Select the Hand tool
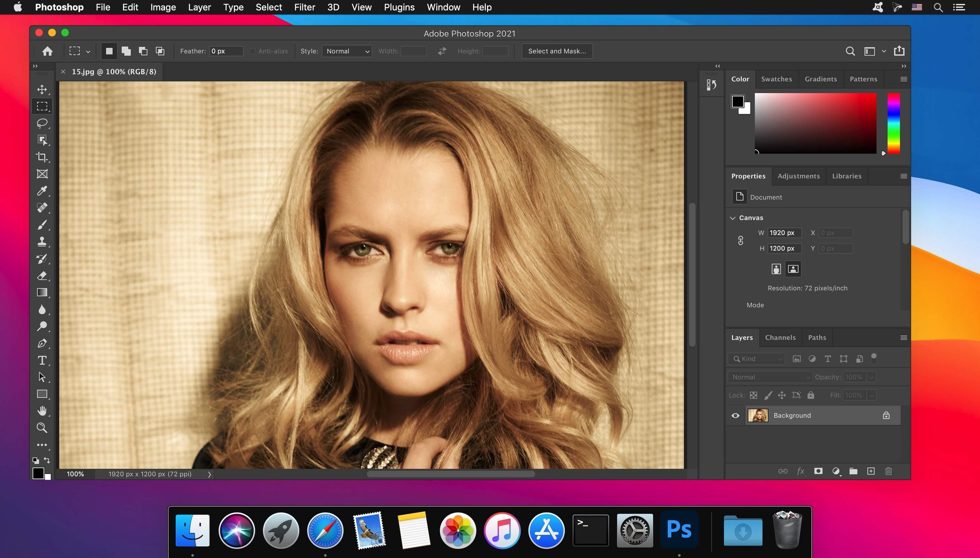Screen dimensions: 980x558 [x=42, y=411]
